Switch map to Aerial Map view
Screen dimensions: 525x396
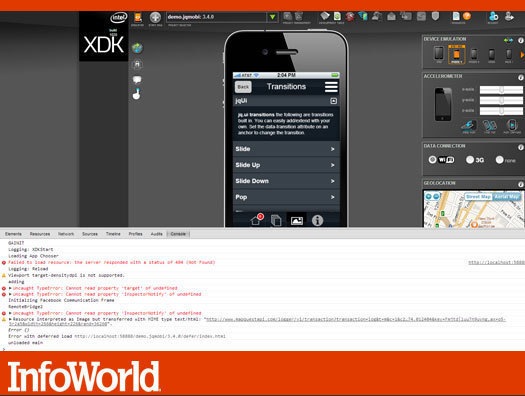coord(507,197)
